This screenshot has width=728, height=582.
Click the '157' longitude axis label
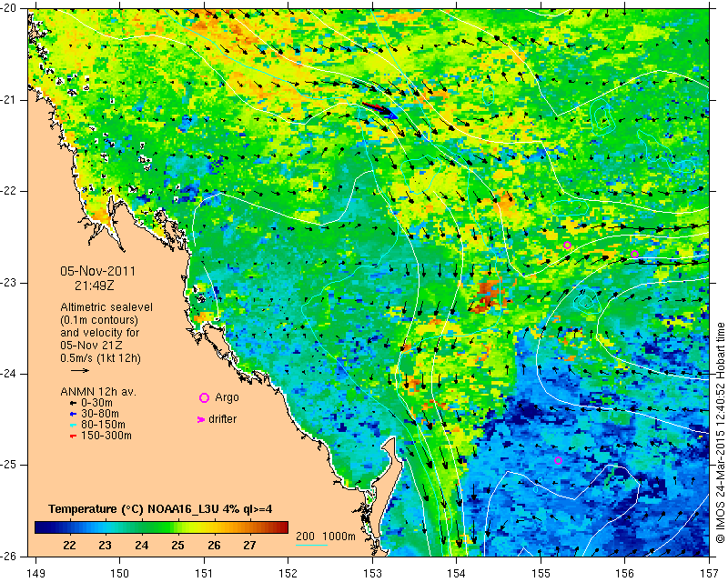(710, 574)
